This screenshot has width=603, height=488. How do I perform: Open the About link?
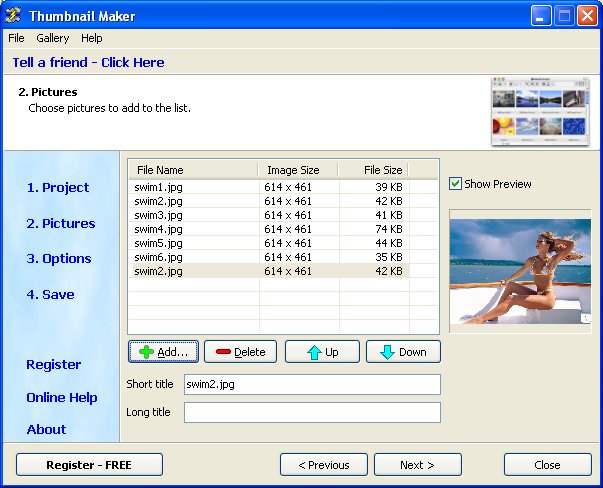tap(46, 429)
